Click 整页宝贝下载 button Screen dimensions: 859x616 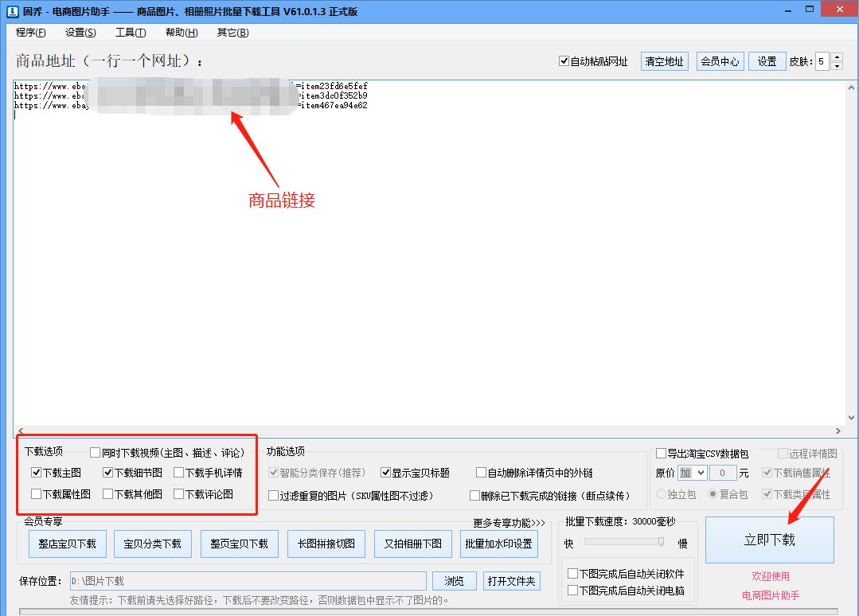point(240,544)
